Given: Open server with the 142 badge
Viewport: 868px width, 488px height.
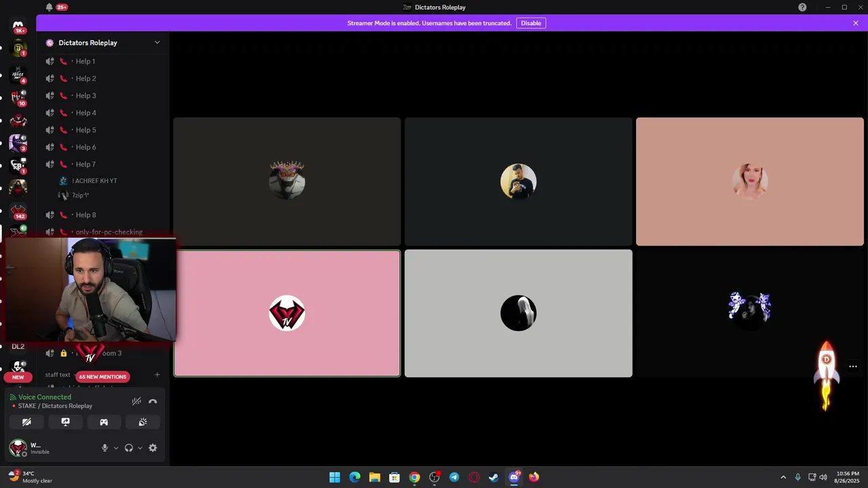Looking at the screenshot, I should [18, 211].
